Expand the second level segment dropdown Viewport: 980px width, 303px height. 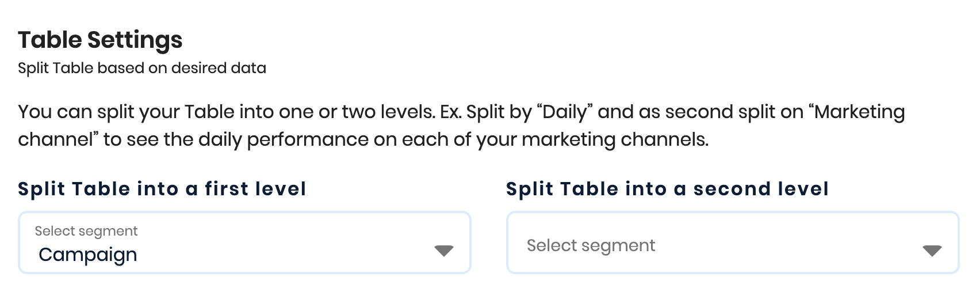click(x=732, y=243)
